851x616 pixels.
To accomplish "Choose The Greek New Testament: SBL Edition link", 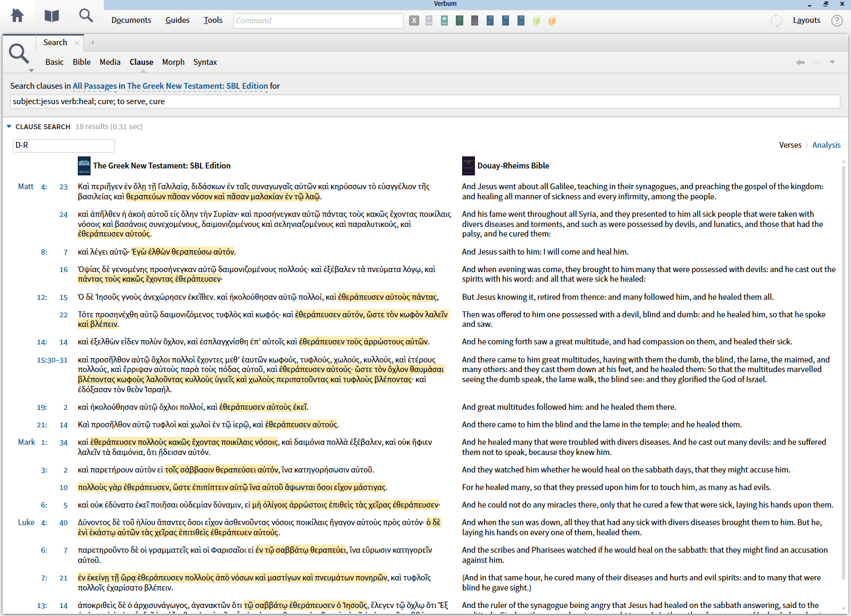I will (197, 86).
